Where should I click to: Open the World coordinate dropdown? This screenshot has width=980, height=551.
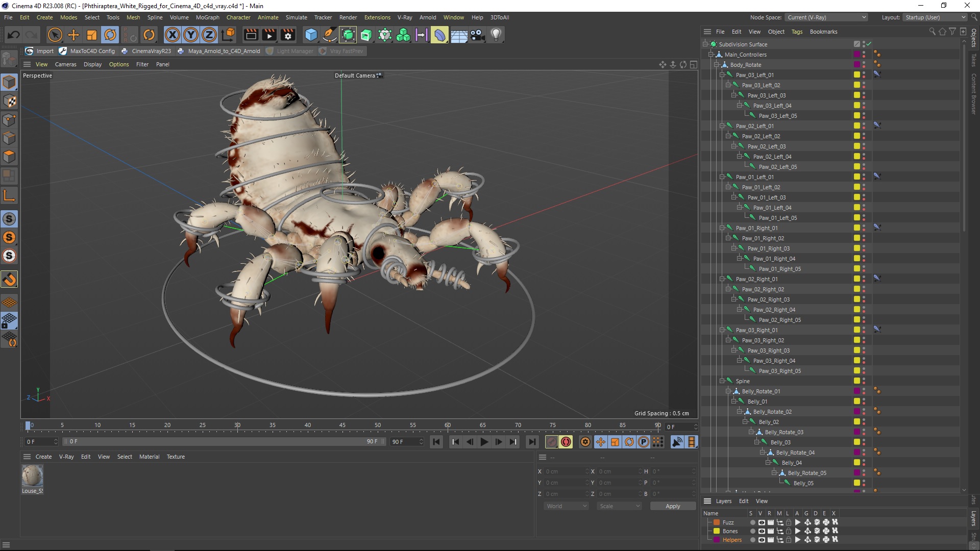point(567,506)
